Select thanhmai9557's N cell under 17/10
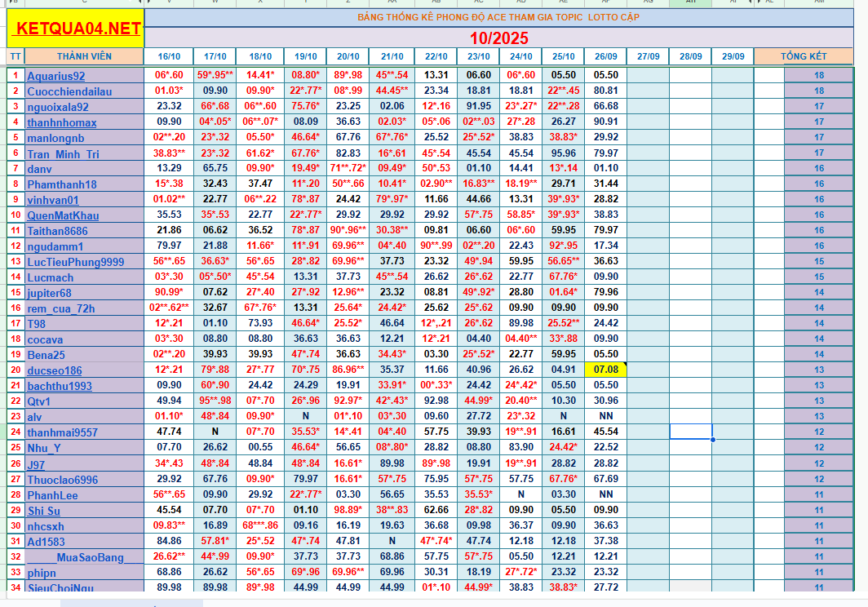This screenshot has width=868, height=607. pos(215,432)
